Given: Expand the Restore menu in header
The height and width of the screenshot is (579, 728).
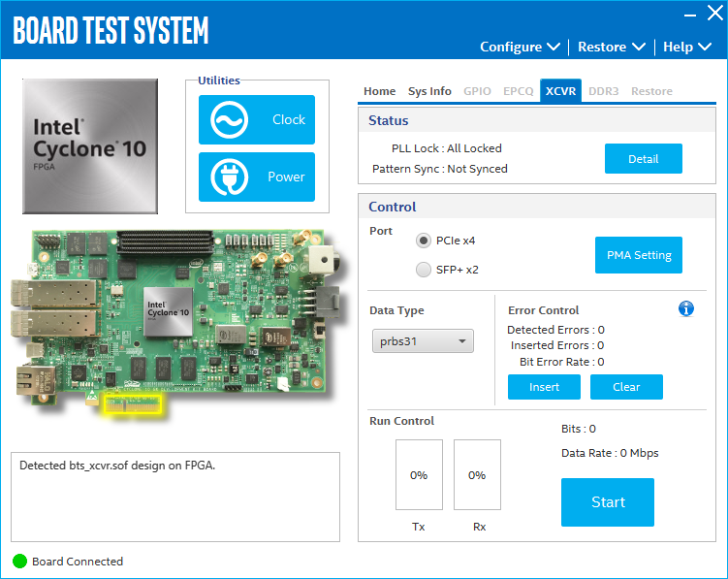Looking at the screenshot, I should [x=611, y=47].
